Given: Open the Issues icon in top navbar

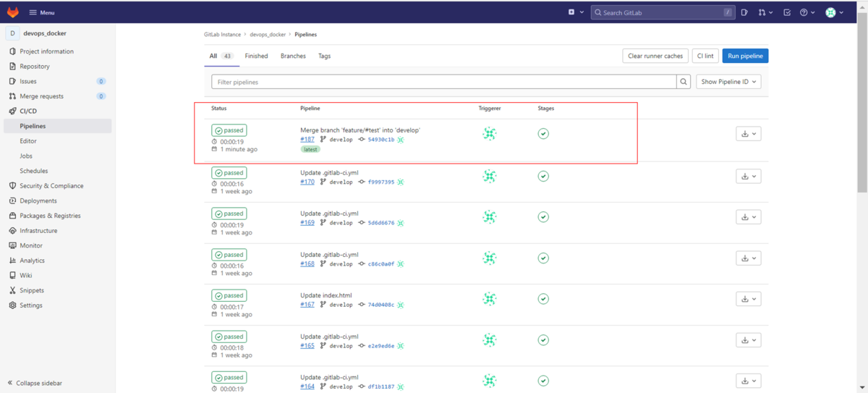Looking at the screenshot, I should tap(744, 12).
